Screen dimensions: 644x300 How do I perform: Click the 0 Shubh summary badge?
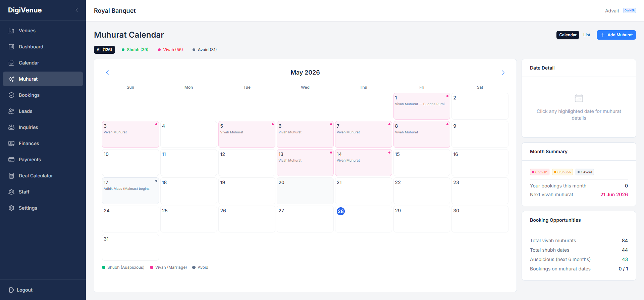(562, 172)
